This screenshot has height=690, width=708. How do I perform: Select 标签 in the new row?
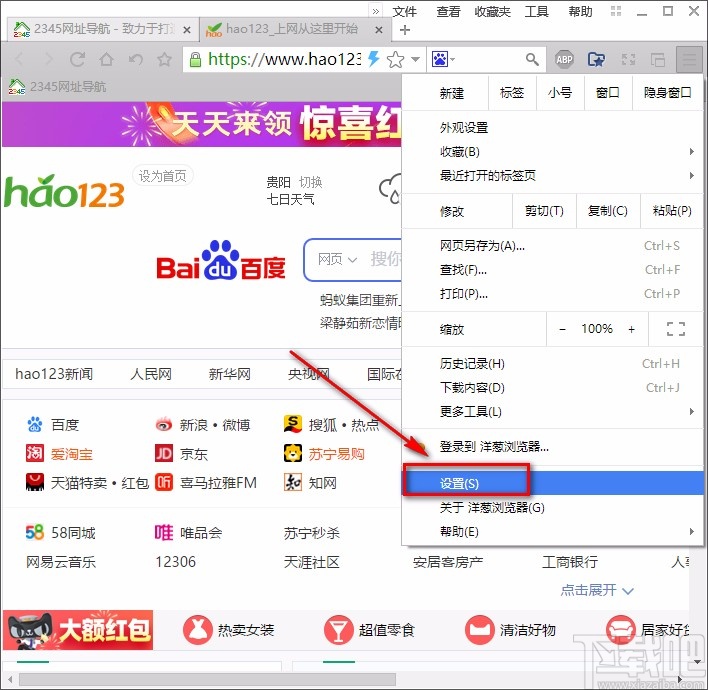512,93
